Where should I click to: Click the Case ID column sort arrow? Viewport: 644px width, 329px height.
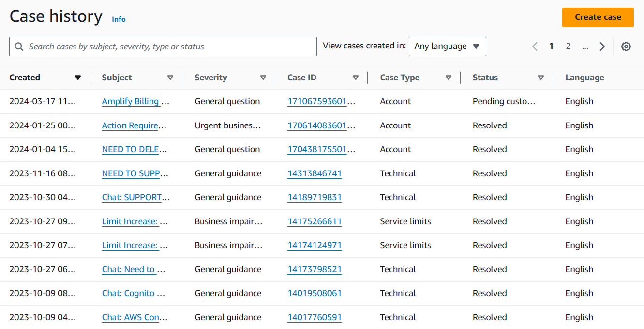point(356,78)
